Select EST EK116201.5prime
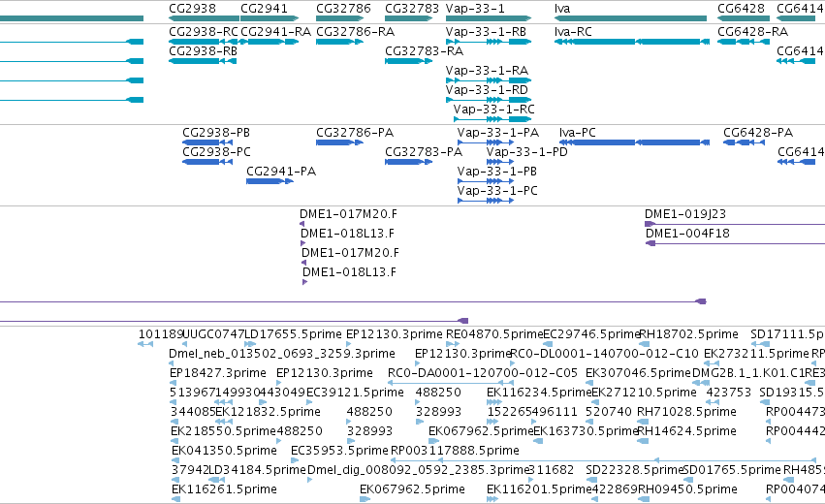The width and height of the screenshot is (825, 504). (539, 489)
